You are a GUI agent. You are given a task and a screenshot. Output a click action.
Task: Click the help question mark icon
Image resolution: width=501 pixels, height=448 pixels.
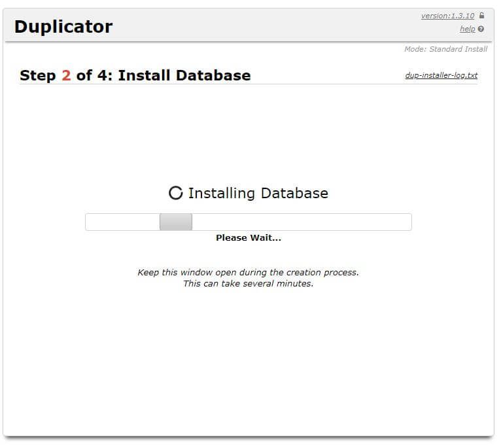click(x=481, y=29)
